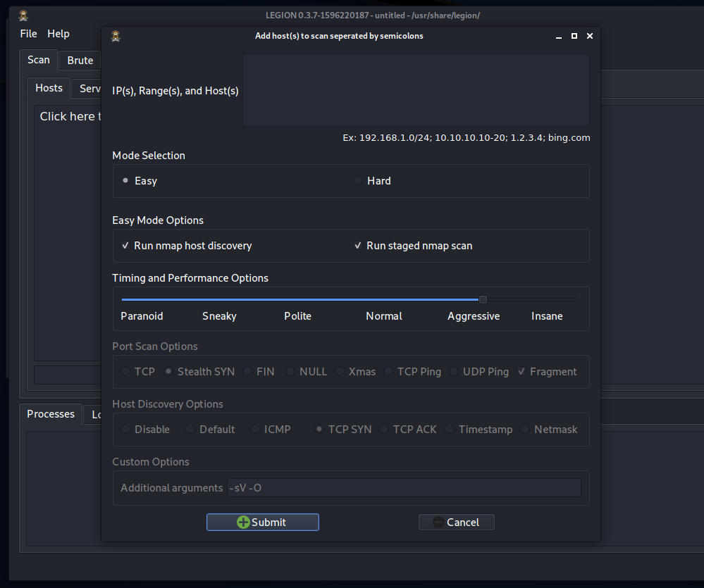Viewport: 704px width, 588px height.
Task: Click the Additional arguments input field
Action: (x=404, y=487)
